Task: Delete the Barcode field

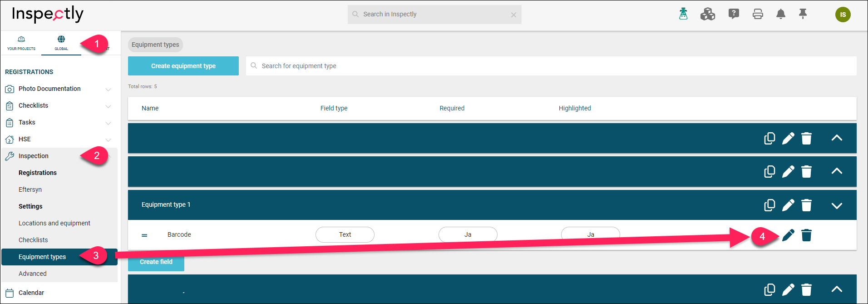Action: pyautogui.click(x=807, y=235)
